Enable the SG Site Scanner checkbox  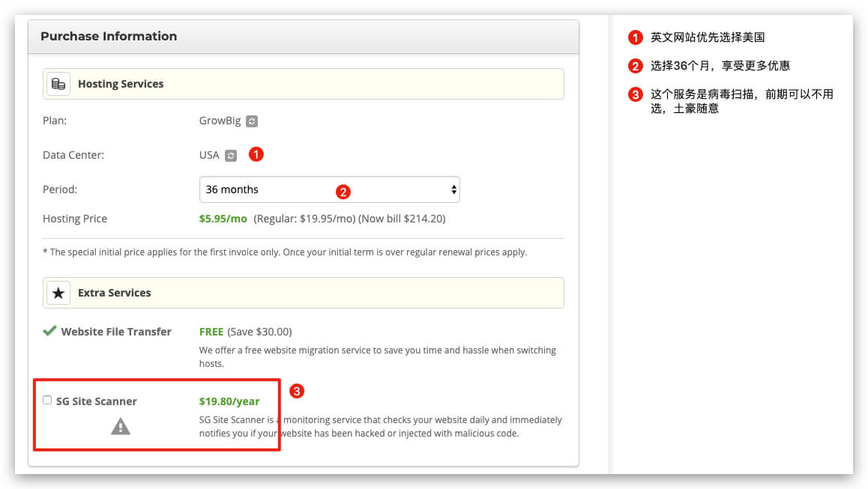click(47, 400)
